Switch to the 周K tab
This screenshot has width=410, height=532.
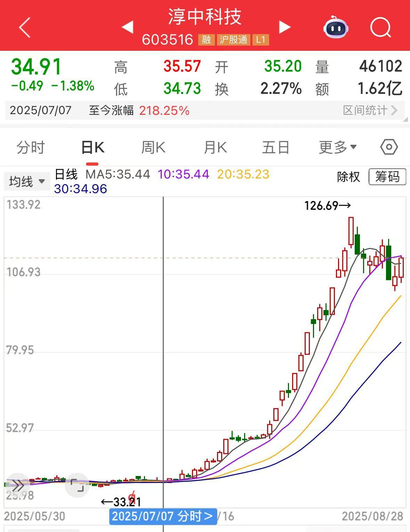pyautogui.click(x=153, y=148)
